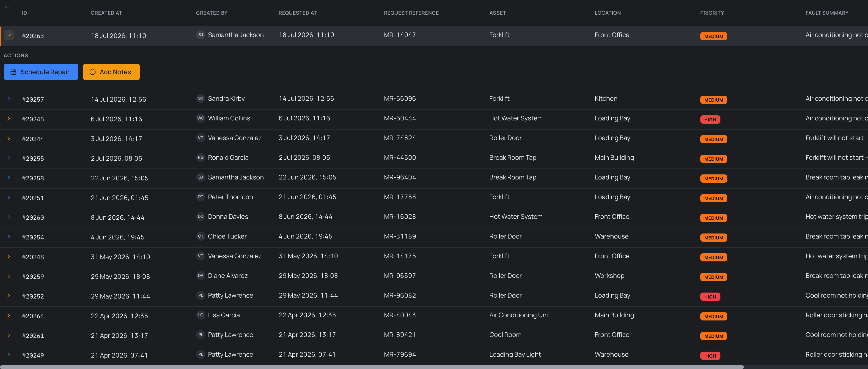Toggle all rows with header chevron

pyautogui.click(x=7, y=7)
